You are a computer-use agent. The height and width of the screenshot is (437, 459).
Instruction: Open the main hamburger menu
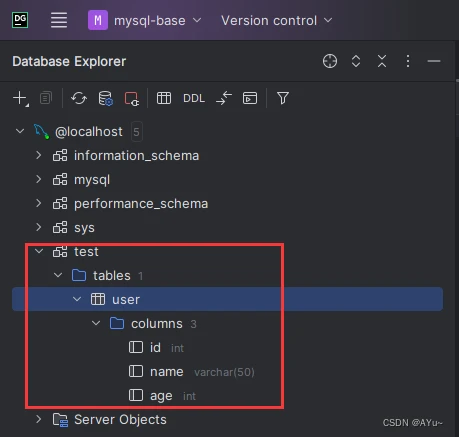59,20
